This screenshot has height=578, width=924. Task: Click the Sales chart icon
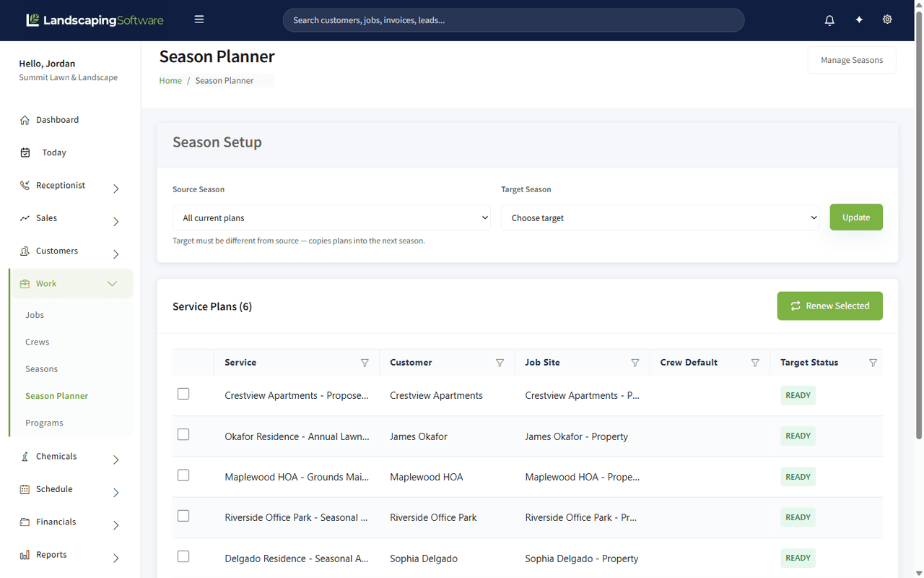coord(25,218)
